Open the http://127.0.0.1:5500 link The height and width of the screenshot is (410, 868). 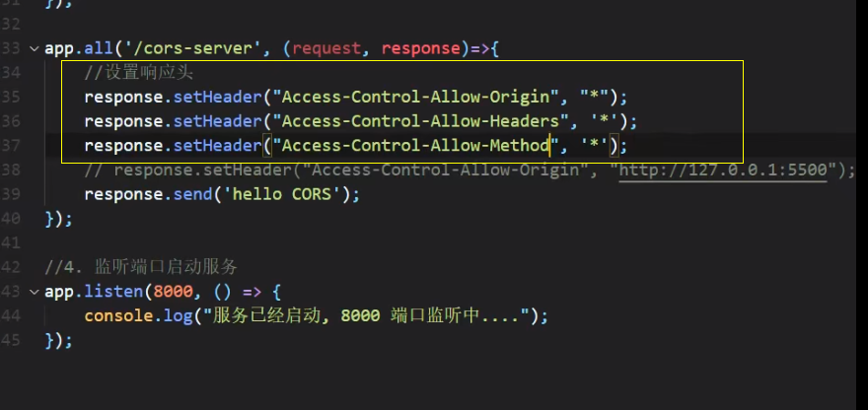723,170
